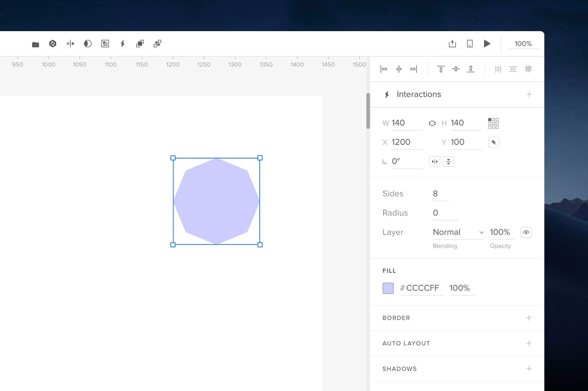Click the component hierarchy toolbar icon
Screen dimensions: 588x391
pos(157,44)
